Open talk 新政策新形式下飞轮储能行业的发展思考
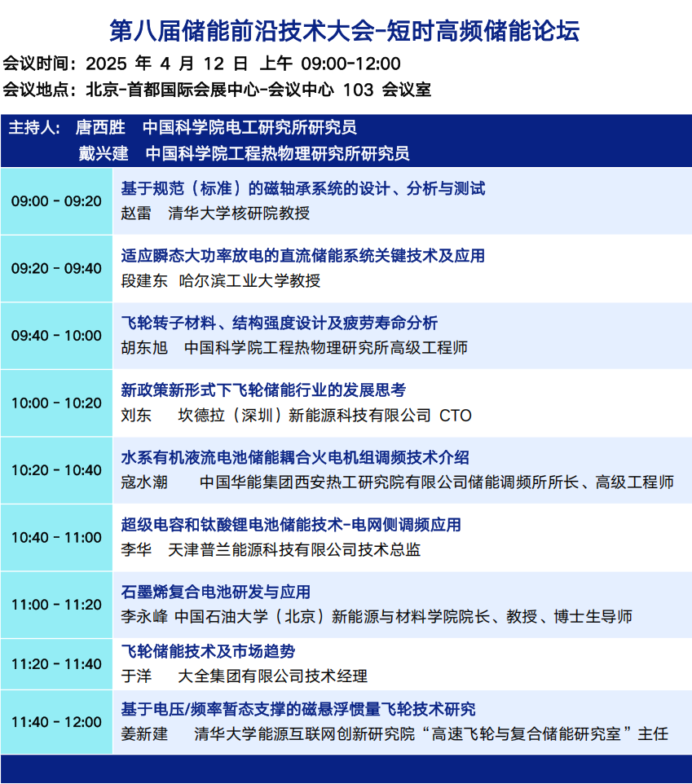The height and width of the screenshot is (784, 692). 263,390
